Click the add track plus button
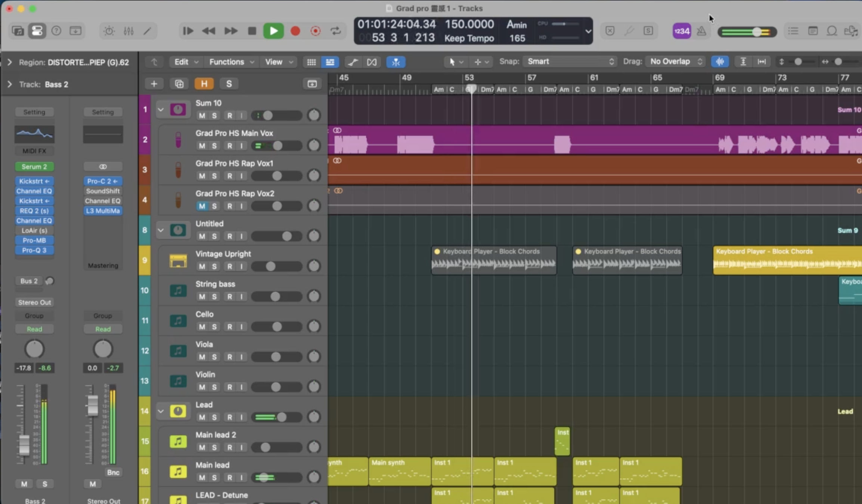This screenshot has width=862, height=504. [154, 84]
